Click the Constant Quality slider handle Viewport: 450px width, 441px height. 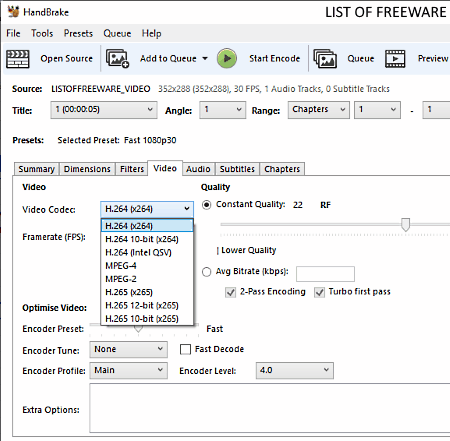pos(405,225)
